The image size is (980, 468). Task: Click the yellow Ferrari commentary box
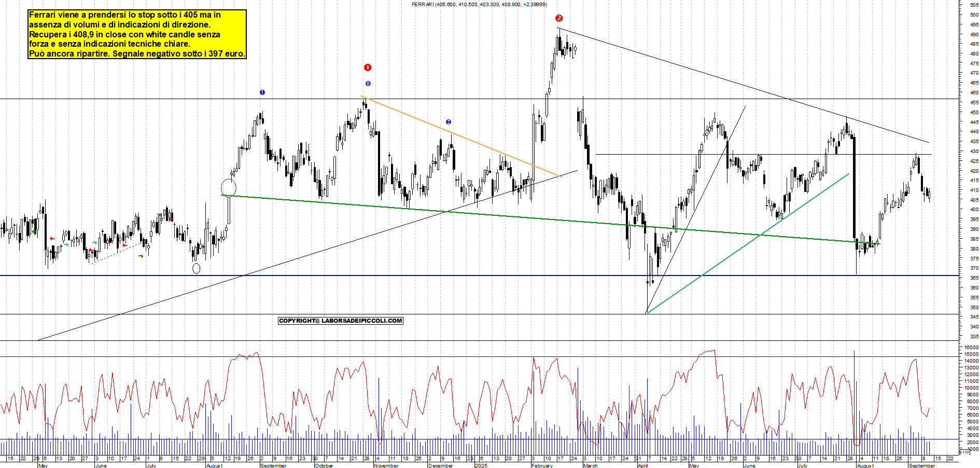click(x=137, y=34)
